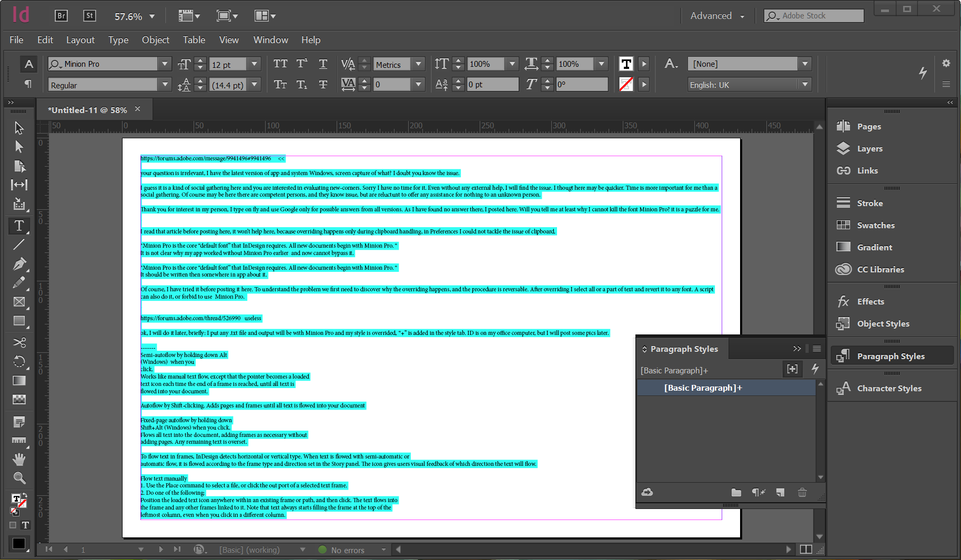The width and height of the screenshot is (961, 560).
Task: Open the Advanced workspace switcher
Action: point(717,16)
